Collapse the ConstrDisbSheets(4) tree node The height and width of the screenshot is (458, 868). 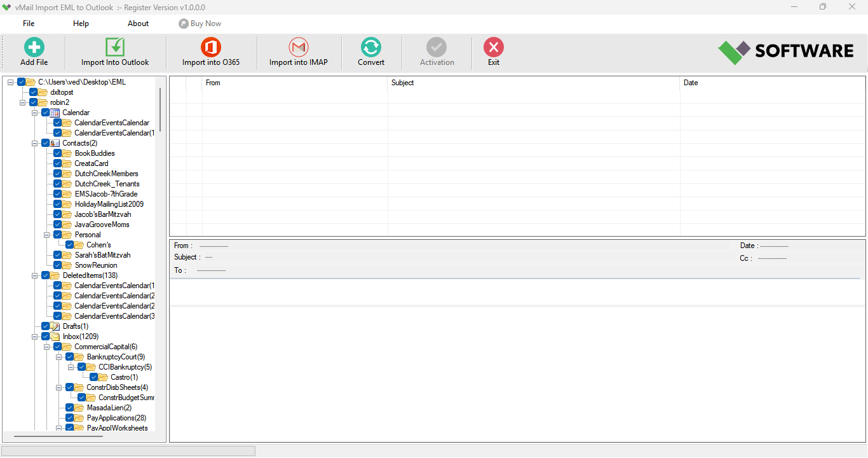point(59,387)
